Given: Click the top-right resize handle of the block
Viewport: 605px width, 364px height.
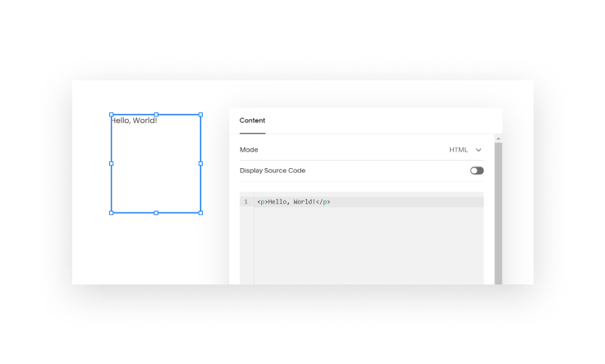Looking at the screenshot, I should click(x=200, y=115).
